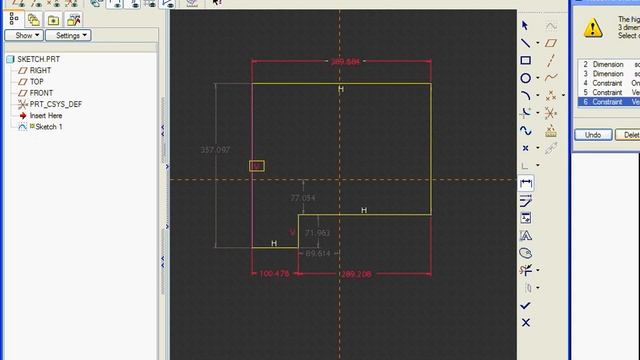Image resolution: width=640 pixels, height=360 pixels.
Task: Select row 3 Dimension in conflict list
Action: [x=609, y=74]
